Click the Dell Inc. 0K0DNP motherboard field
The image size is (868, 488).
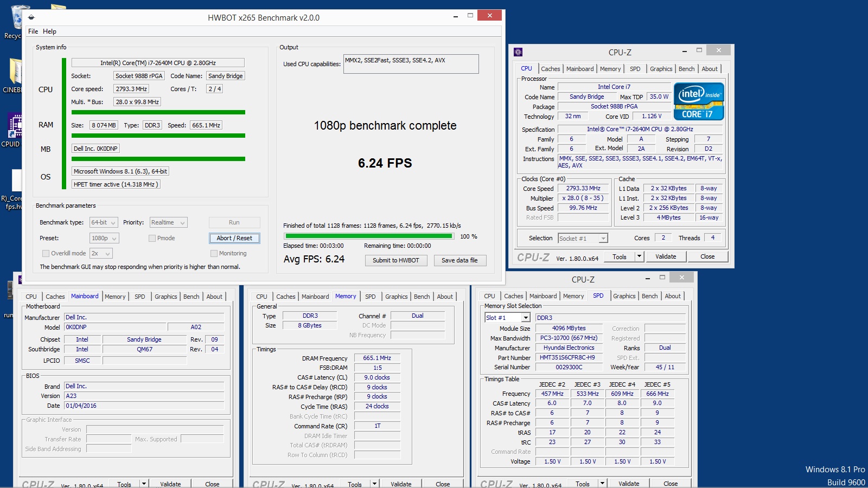point(95,149)
